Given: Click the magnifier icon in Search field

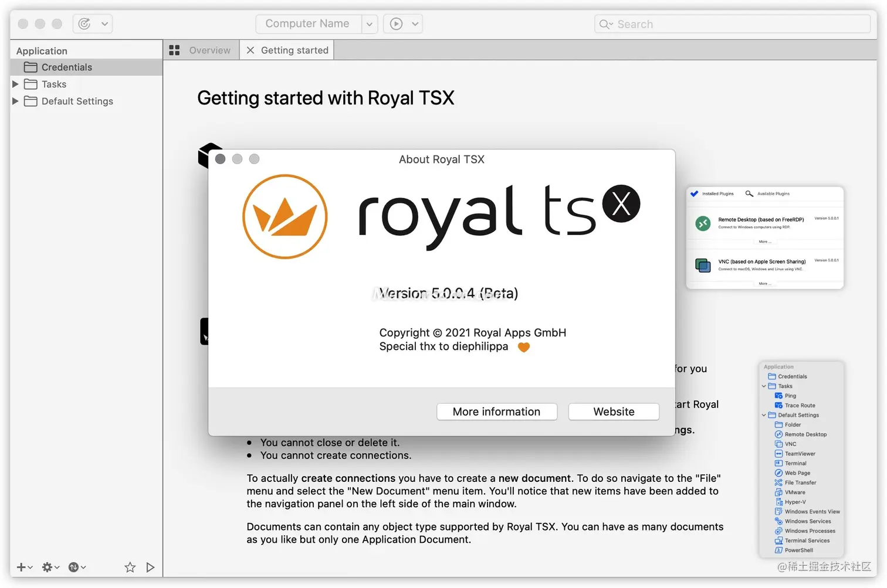Looking at the screenshot, I should coord(605,24).
